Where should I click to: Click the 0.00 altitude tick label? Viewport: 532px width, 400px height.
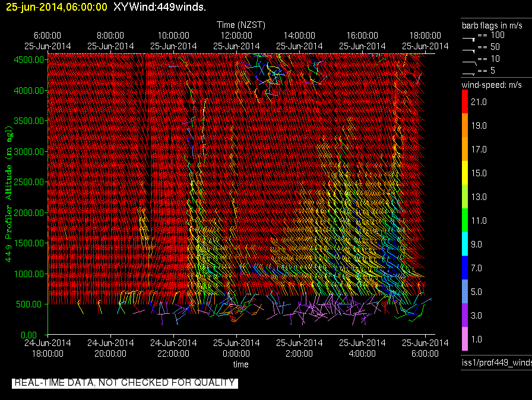pos(29,335)
